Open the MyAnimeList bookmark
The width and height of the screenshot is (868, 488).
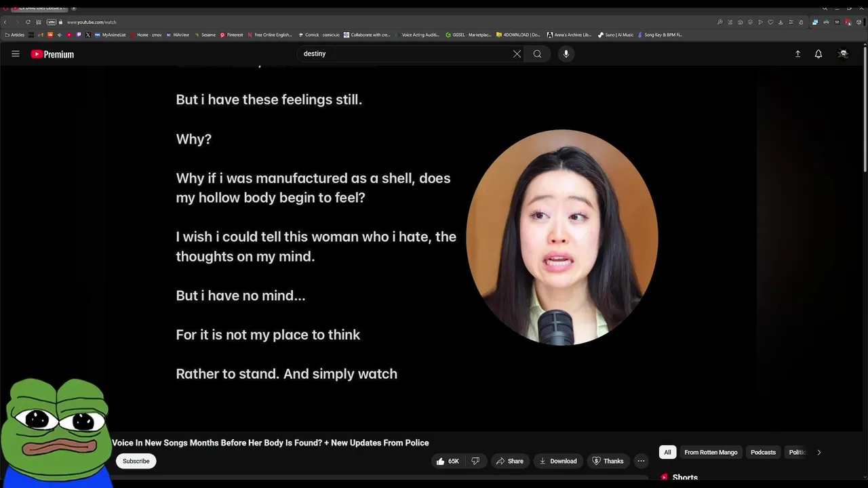(110, 35)
